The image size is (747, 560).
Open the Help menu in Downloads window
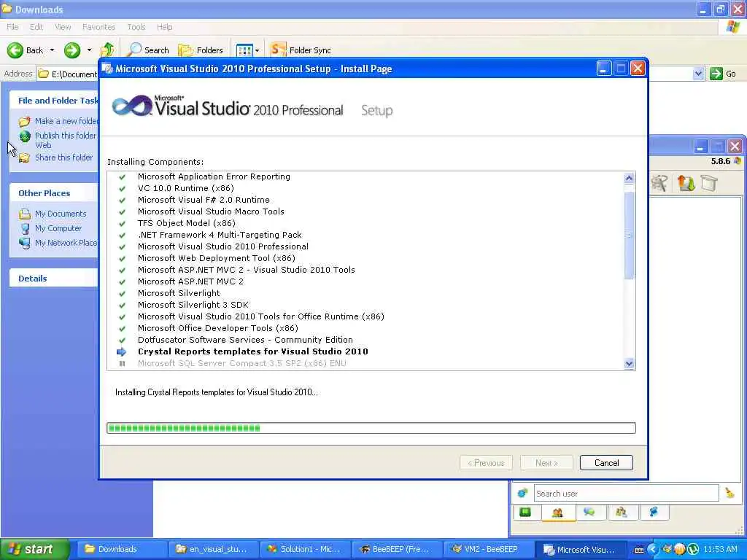pyautogui.click(x=164, y=27)
